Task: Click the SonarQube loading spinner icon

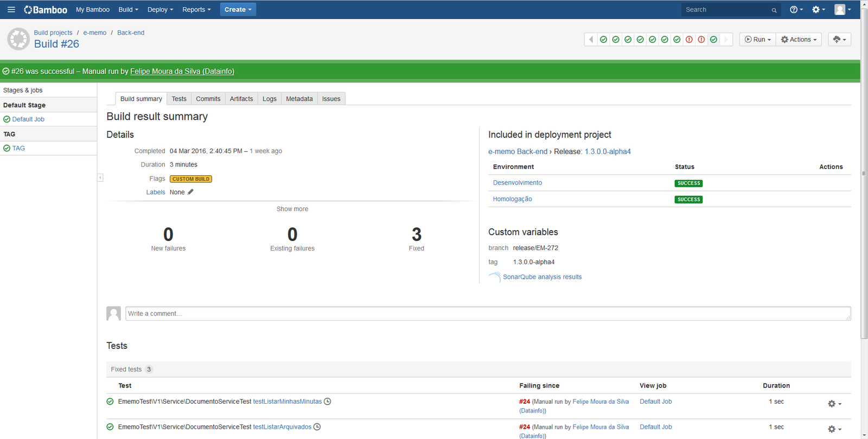Action: point(494,277)
